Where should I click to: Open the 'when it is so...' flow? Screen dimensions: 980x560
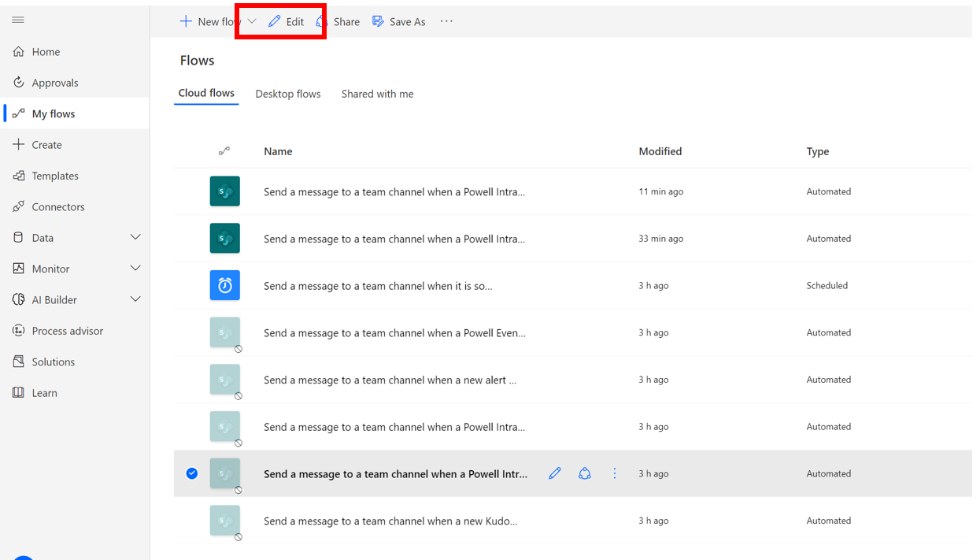378,286
